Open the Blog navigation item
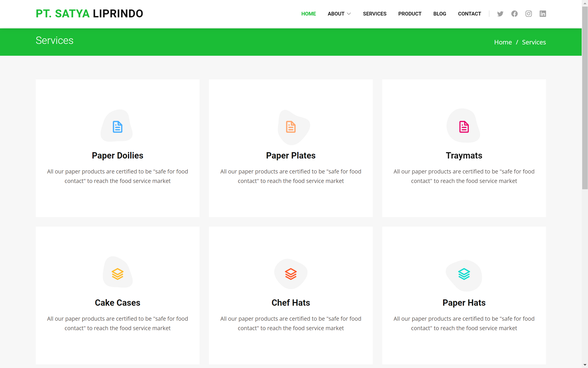 (x=439, y=14)
